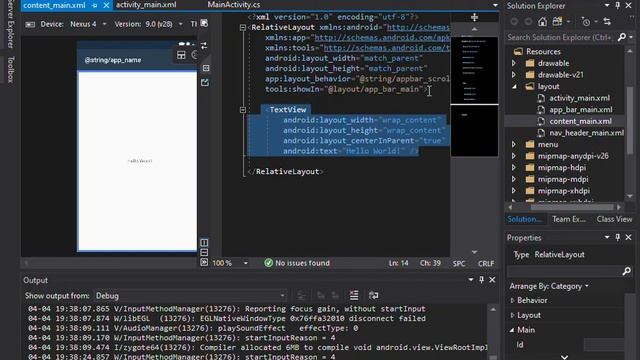
Task: Click device orientation icon in designer toolbar
Action: point(30,24)
